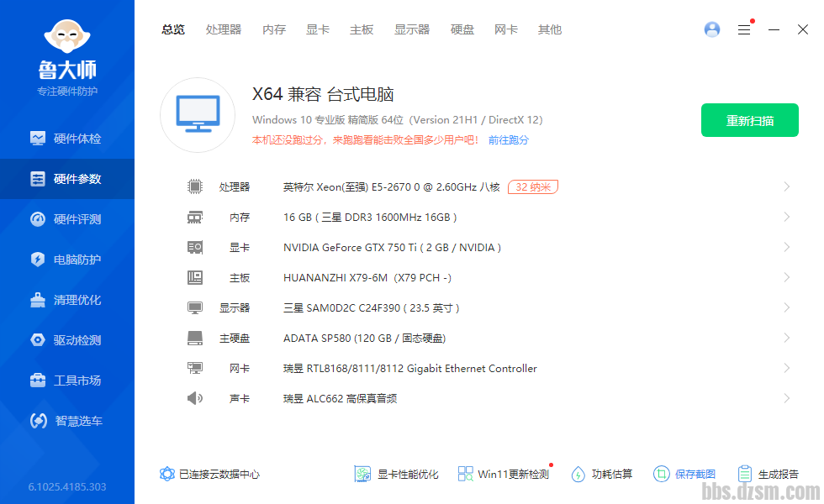Click 生成报告 at the bottom right

click(769, 474)
